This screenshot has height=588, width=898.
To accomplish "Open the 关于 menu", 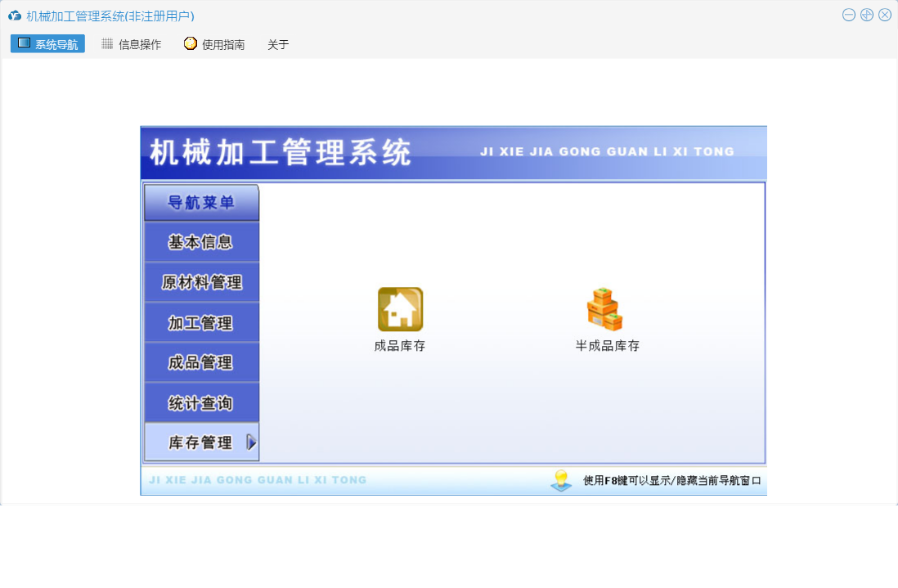I will tap(278, 45).
